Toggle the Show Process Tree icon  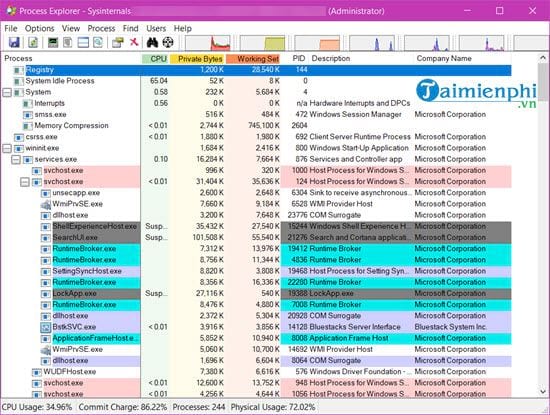click(68, 42)
